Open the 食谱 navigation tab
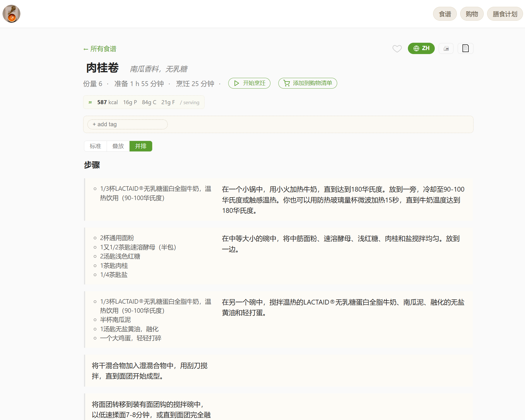The height and width of the screenshot is (420, 525). [445, 13]
